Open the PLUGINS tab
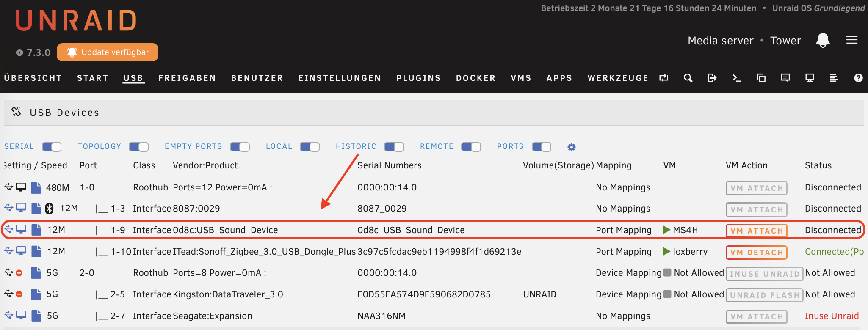Viewport: 868px width, 330px height. [419, 78]
